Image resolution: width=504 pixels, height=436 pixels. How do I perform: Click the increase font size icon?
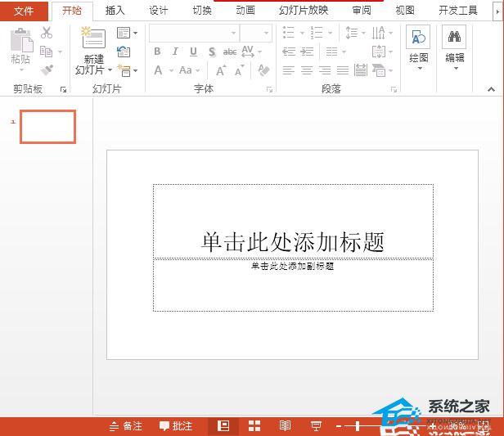[221, 70]
